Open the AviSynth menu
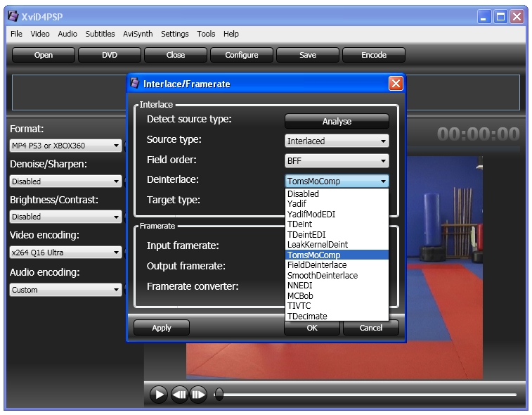The image size is (532, 415). tap(138, 34)
